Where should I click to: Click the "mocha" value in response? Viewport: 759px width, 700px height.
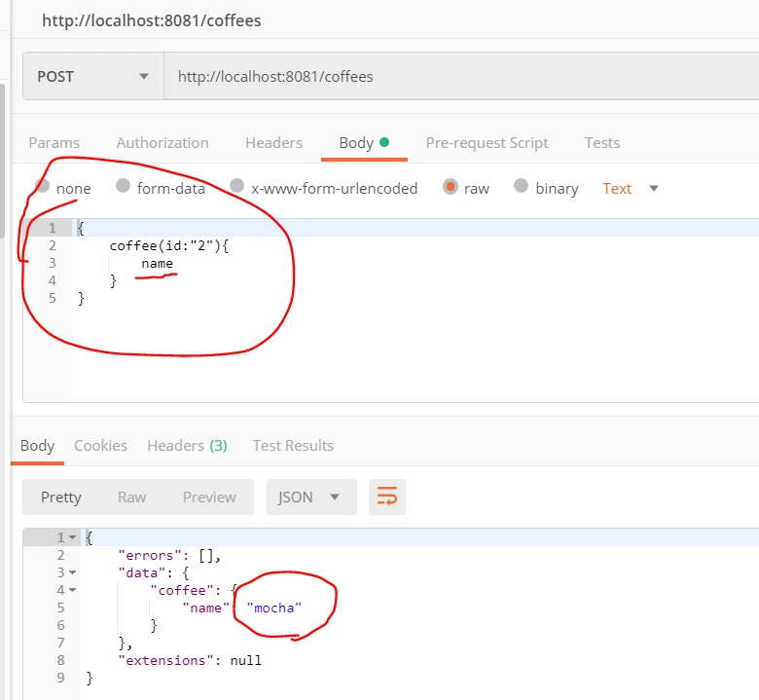(274, 608)
